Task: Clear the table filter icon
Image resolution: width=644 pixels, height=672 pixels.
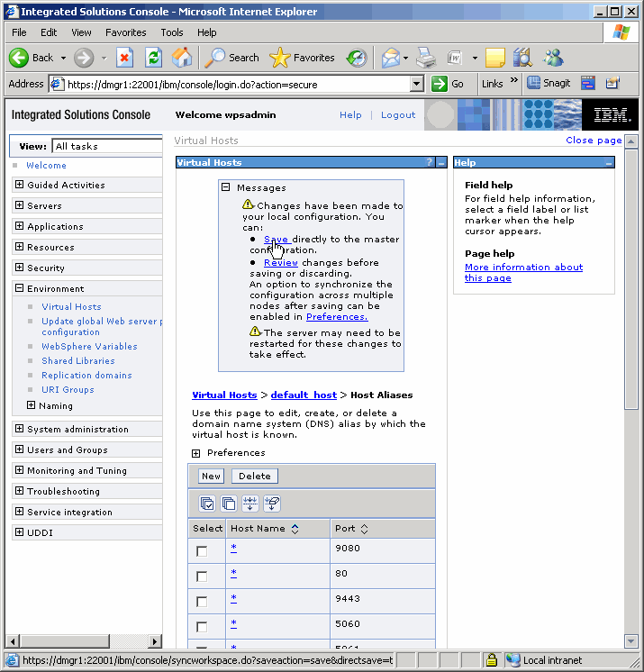Action: click(272, 504)
